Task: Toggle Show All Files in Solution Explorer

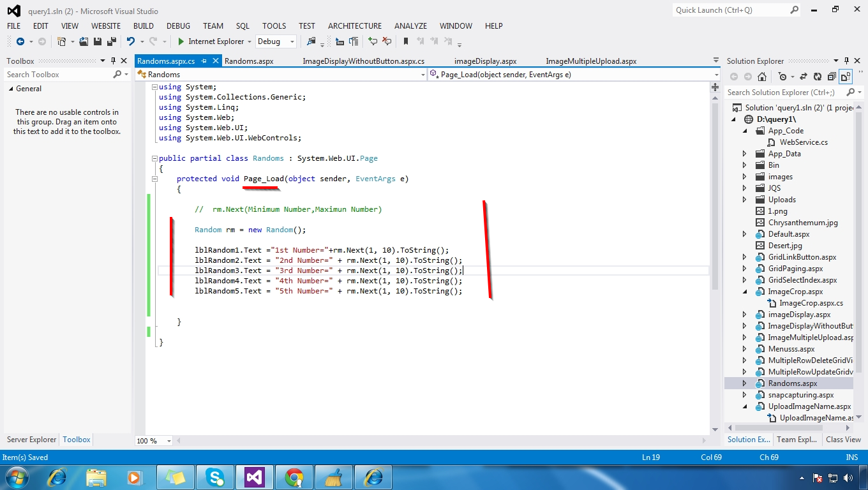Action: point(846,77)
